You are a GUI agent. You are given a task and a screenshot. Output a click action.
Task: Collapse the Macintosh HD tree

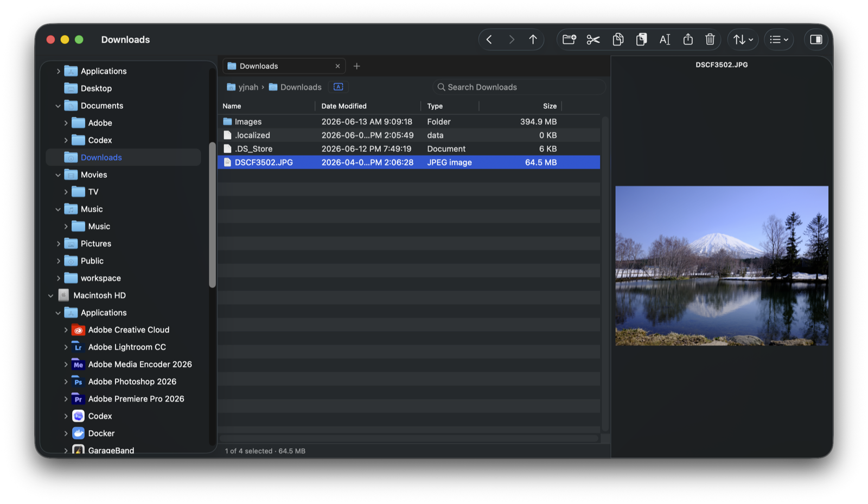click(x=51, y=296)
